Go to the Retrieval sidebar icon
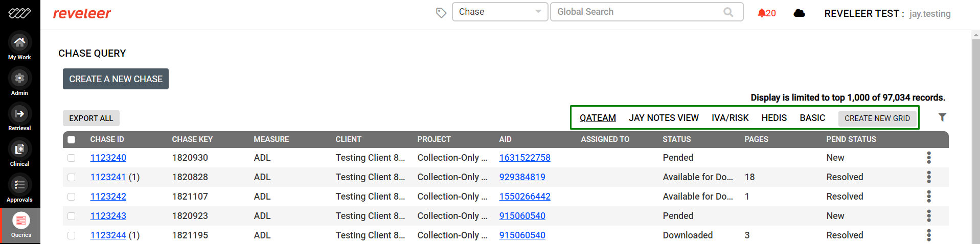The width and height of the screenshot is (980, 244). coord(19,113)
